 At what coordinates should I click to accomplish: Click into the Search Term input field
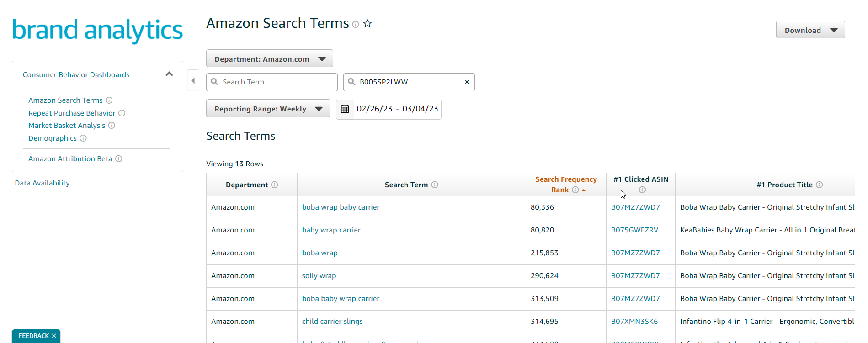[277, 82]
